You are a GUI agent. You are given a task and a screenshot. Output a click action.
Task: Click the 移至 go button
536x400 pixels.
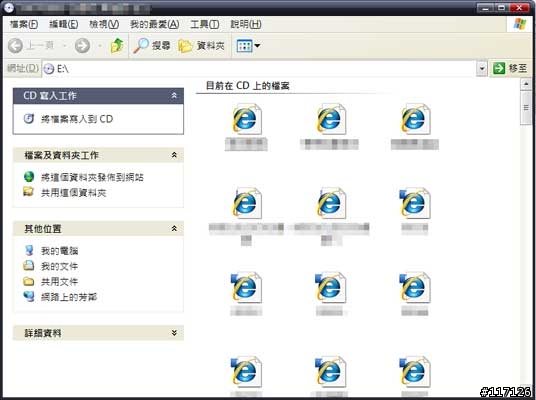click(x=510, y=68)
